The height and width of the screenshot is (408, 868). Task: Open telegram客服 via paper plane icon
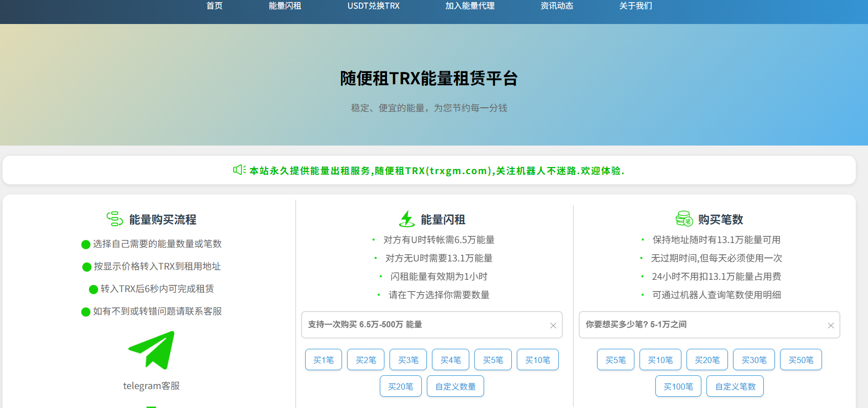tap(151, 350)
